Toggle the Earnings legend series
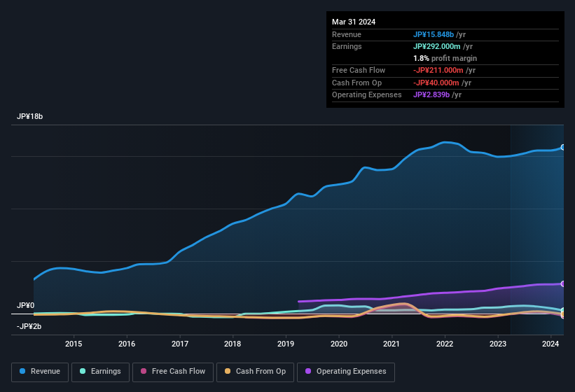Viewport: 575px width, 392px height. [100, 372]
